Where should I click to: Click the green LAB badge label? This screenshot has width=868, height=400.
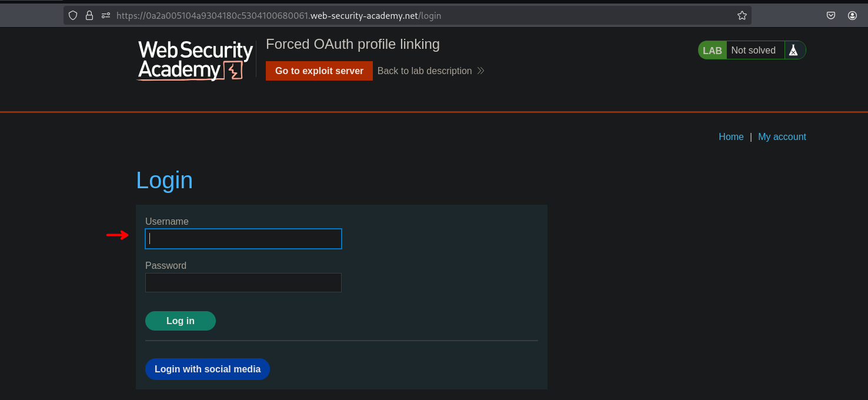[712, 51]
